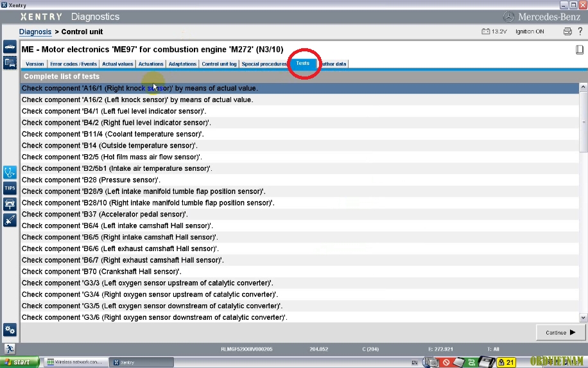Open the Windows start button
The height and width of the screenshot is (368, 588).
point(19,362)
